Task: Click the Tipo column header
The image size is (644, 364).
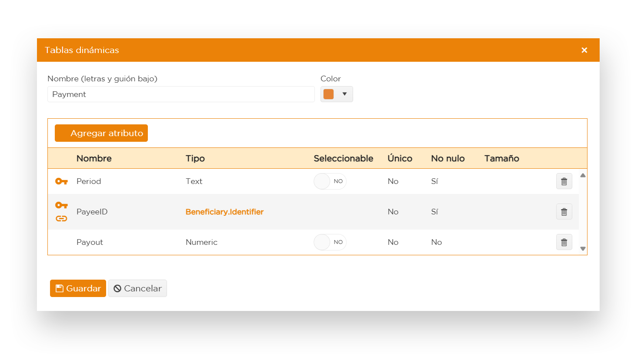Action: pos(195,158)
